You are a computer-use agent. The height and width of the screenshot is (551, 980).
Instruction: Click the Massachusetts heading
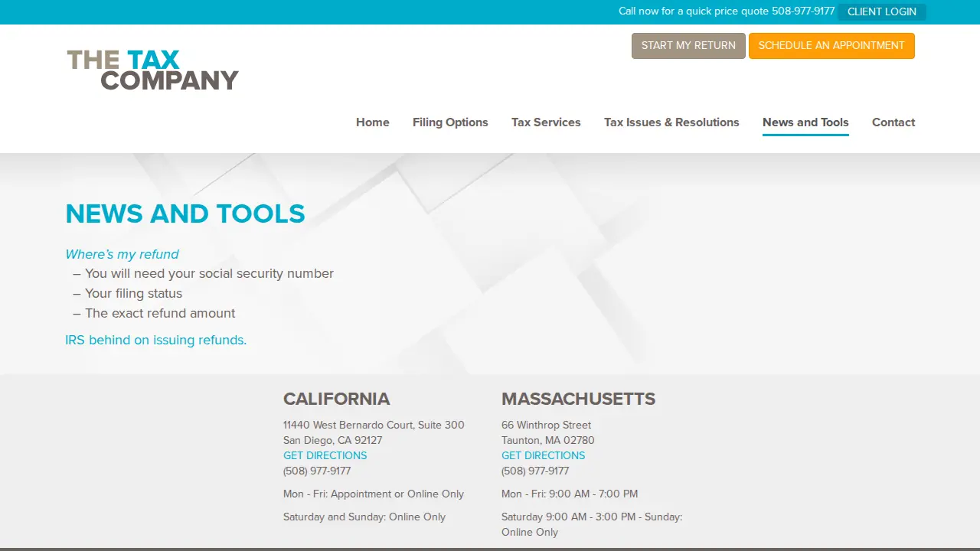coord(578,399)
